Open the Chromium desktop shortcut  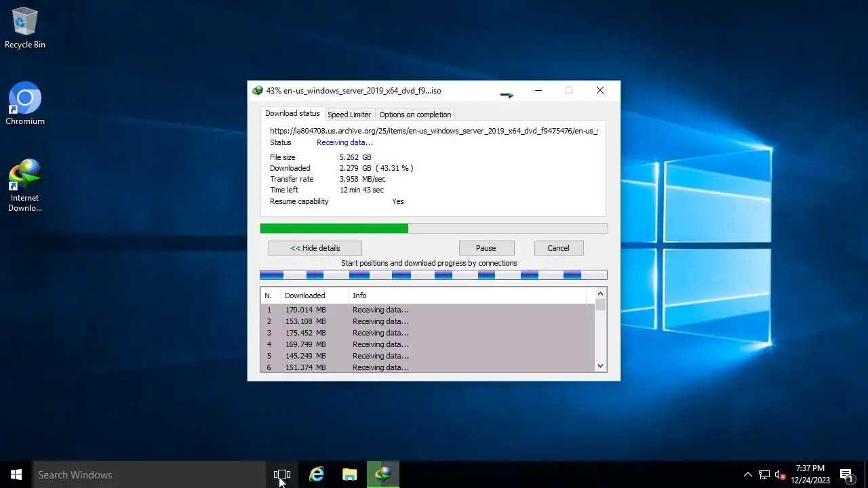(25, 104)
